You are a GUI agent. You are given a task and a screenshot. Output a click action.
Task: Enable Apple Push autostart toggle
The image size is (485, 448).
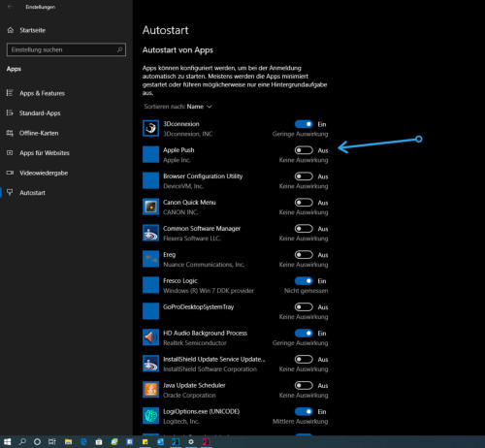click(304, 150)
